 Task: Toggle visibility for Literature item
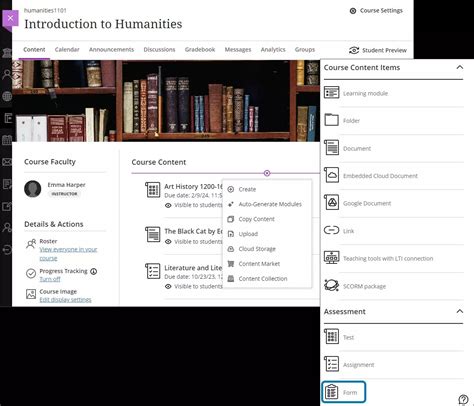168,286
